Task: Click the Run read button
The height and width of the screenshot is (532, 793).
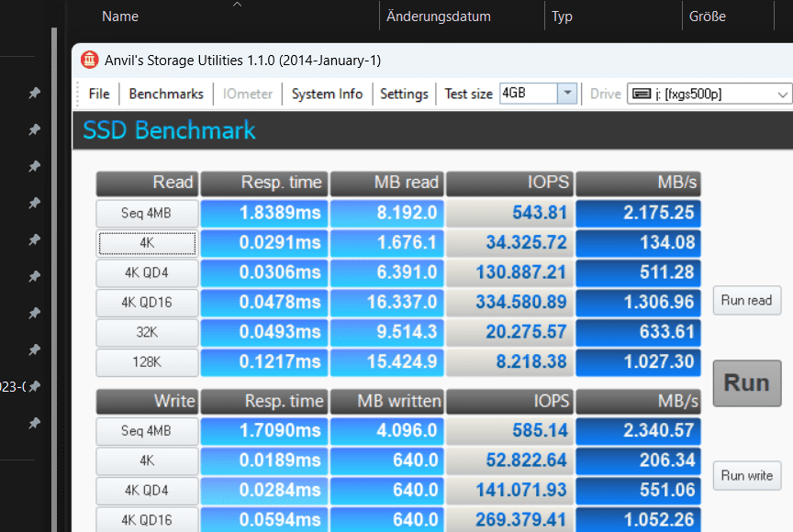Action: [746, 301]
